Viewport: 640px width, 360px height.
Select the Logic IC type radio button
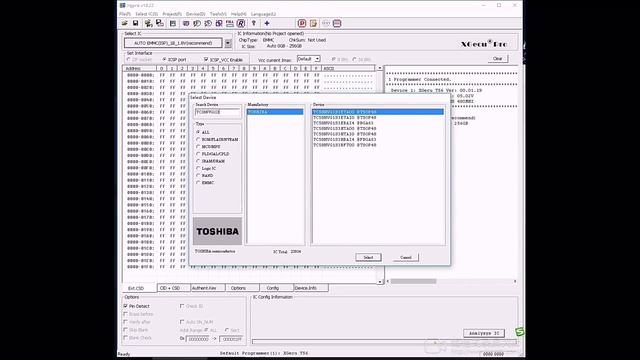[x=198, y=168]
